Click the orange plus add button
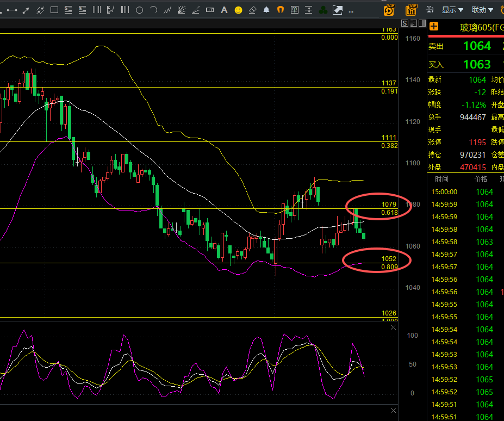 click(x=434, y=27)
